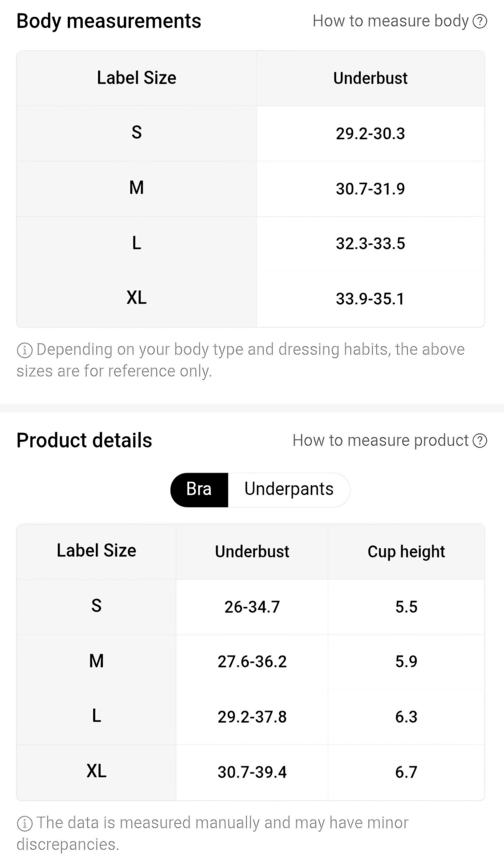Click the question mark icon beside How to measure body
This screenshot has width=504, height=859.
480,22
